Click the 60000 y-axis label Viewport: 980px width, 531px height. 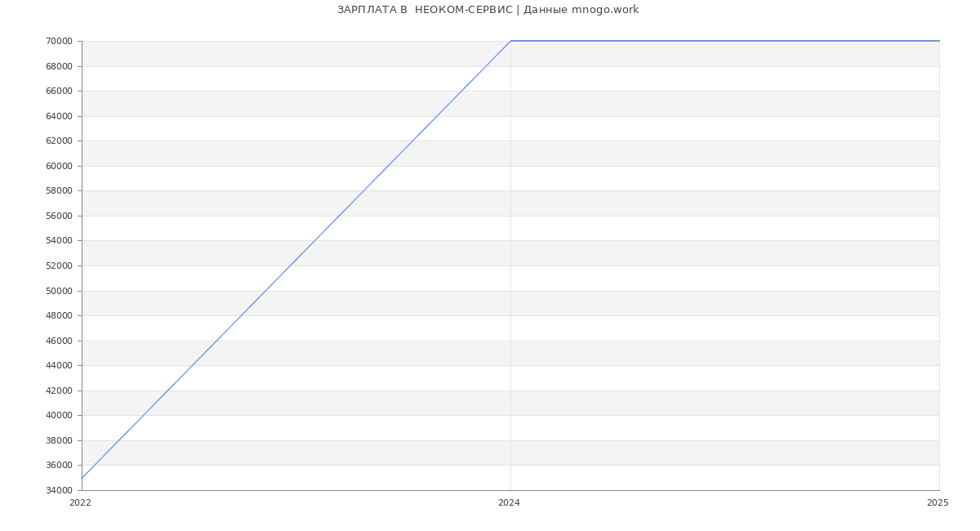[60, 166]
